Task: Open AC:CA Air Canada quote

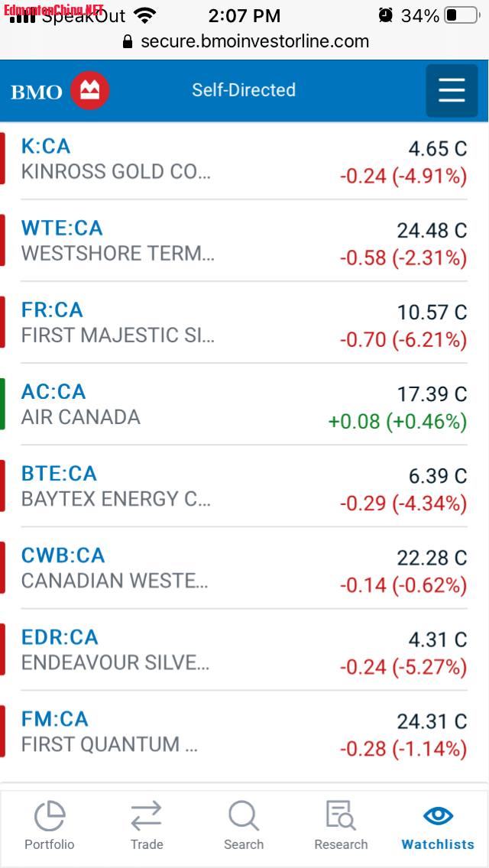Action: [53, 391]
